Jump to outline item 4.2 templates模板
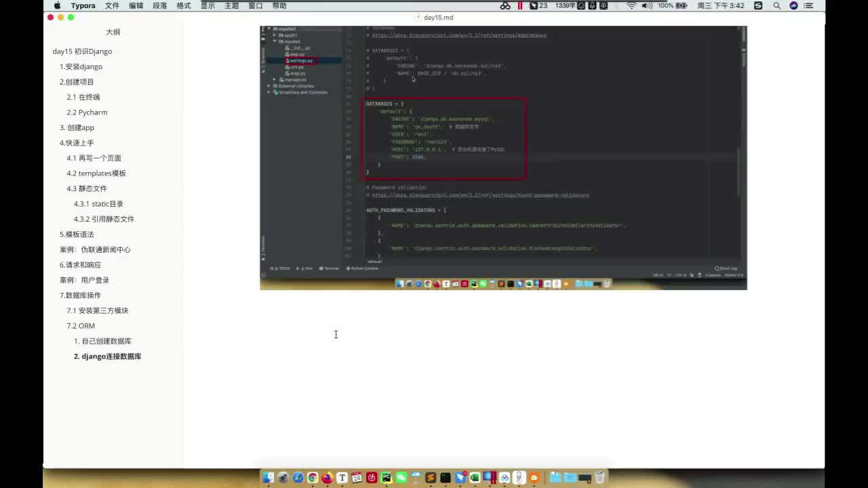Screen dimensions: 868x488 96,174
